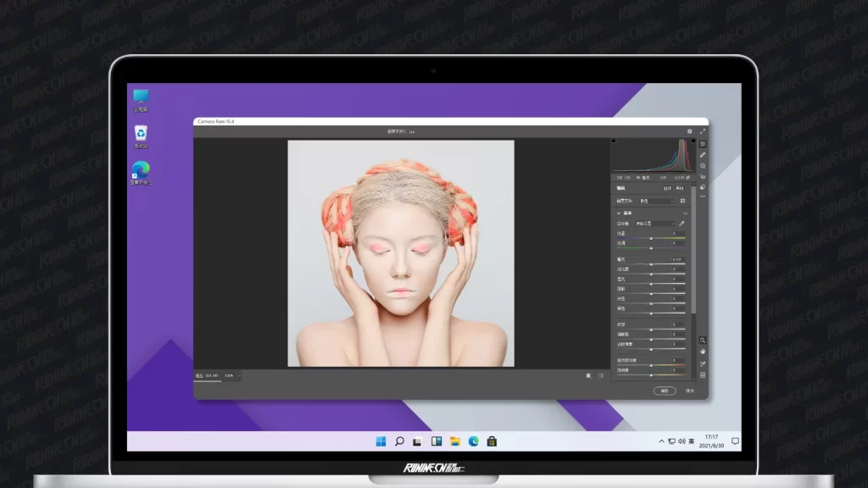Click the Auto button in Edit panel
The height and width of the screenshot is (488, 868).
tap(667, 188)
